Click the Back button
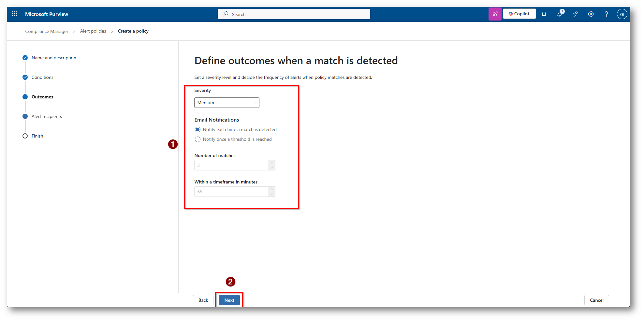Screen dimensions: 644x321 click(x=203, y=300)
